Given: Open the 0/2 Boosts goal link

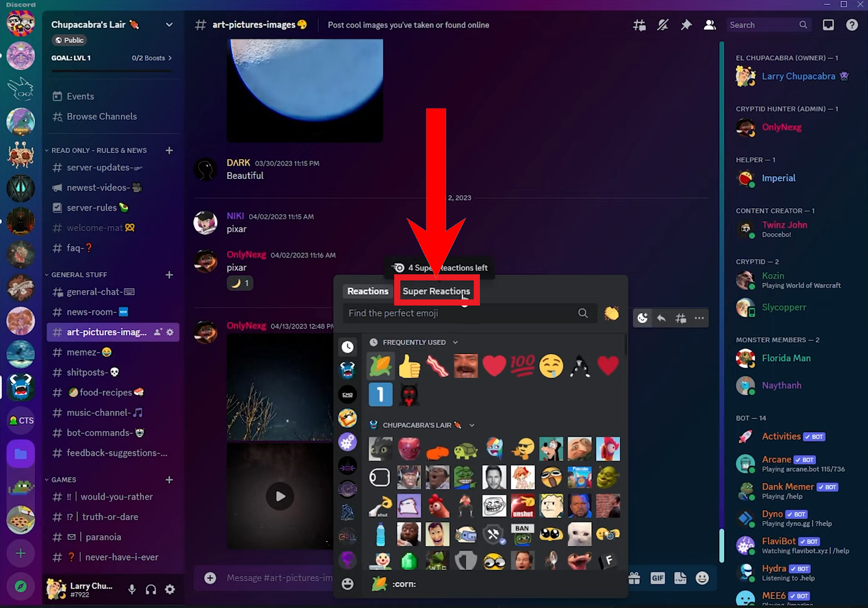Looking at the screenshot, I should (x=152, y=58).
